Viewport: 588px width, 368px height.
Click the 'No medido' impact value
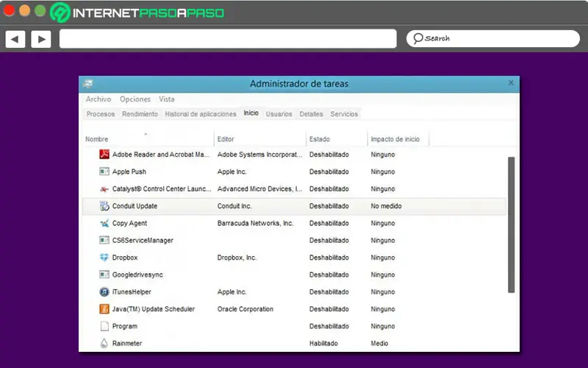[x=386, y=206]
